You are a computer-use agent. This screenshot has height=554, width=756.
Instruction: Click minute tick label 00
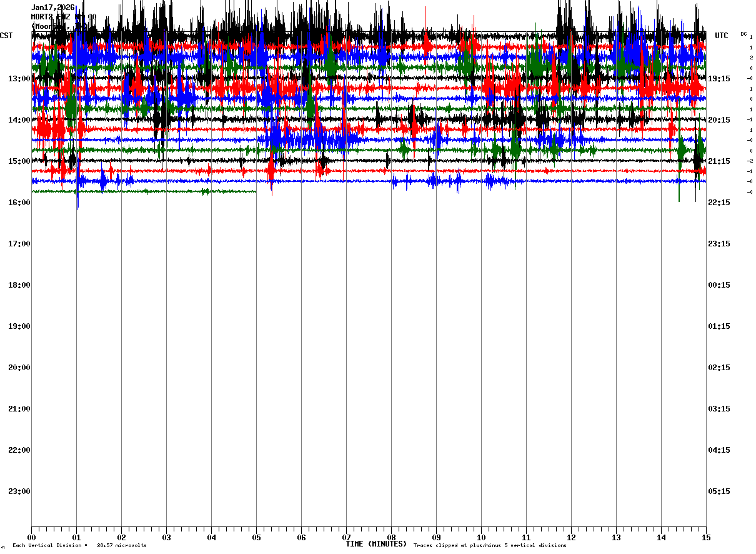pos(31,537)
